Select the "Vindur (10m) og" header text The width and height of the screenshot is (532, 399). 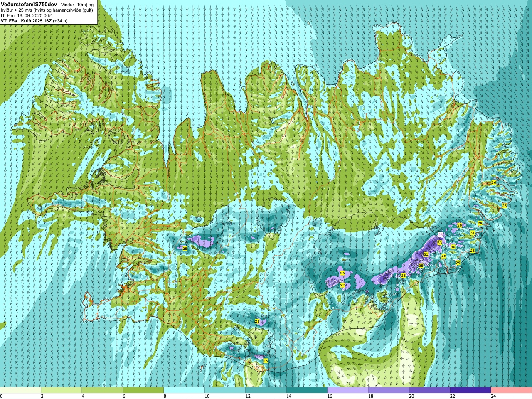coord(78,5)
